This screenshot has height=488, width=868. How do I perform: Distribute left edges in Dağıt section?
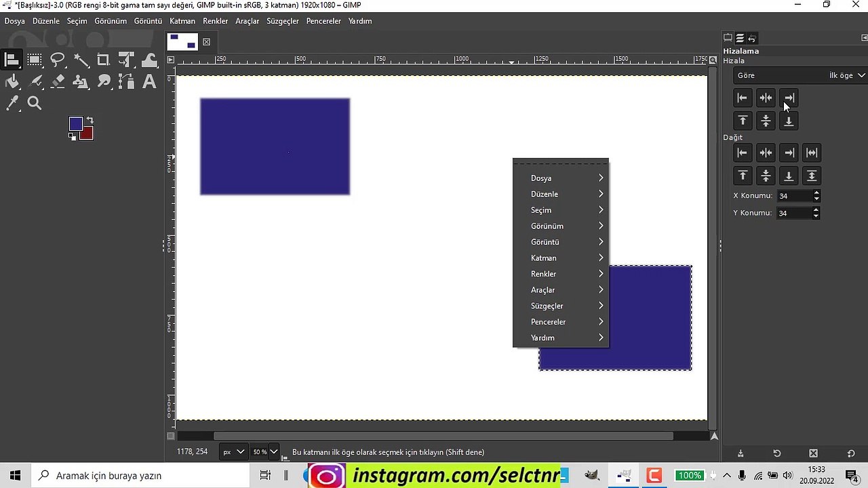(x=743, y=152)
